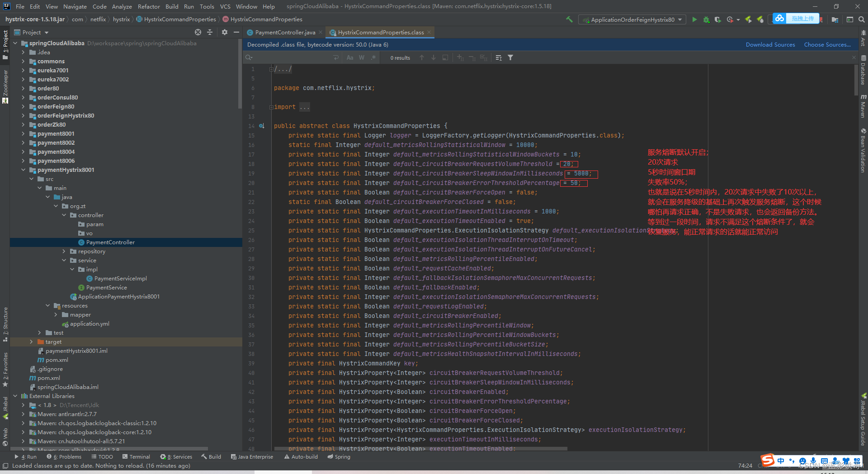
Task: Open run configuration dropdown ApplicationOrderFeignHystrix80
Action: click(632, 19)
